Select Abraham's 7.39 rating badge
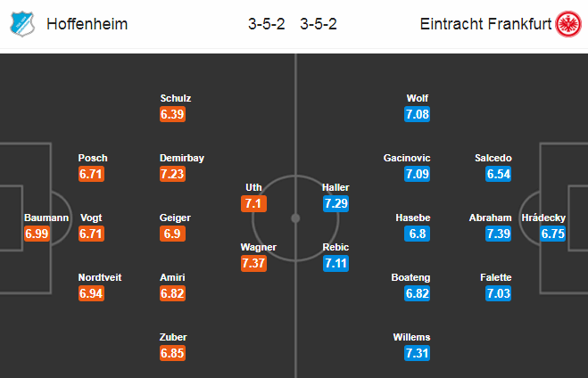588x378 pixels. pos(499,234)
